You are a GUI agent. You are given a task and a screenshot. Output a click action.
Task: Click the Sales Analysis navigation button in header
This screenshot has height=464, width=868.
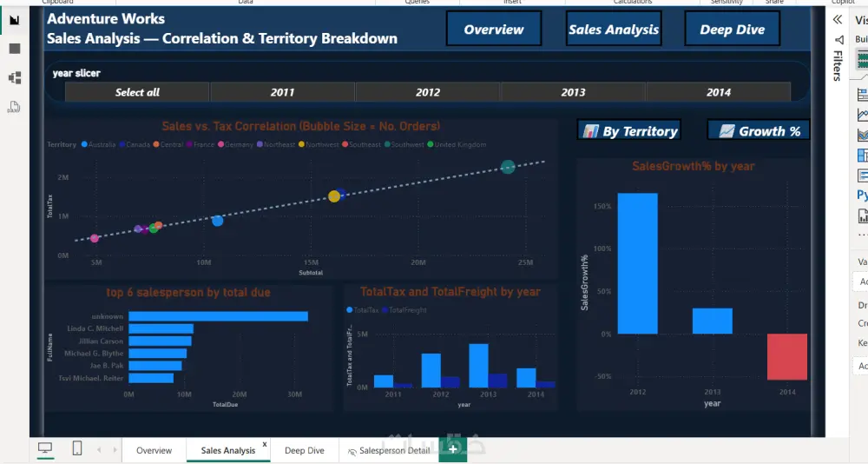tap(614, 30)
